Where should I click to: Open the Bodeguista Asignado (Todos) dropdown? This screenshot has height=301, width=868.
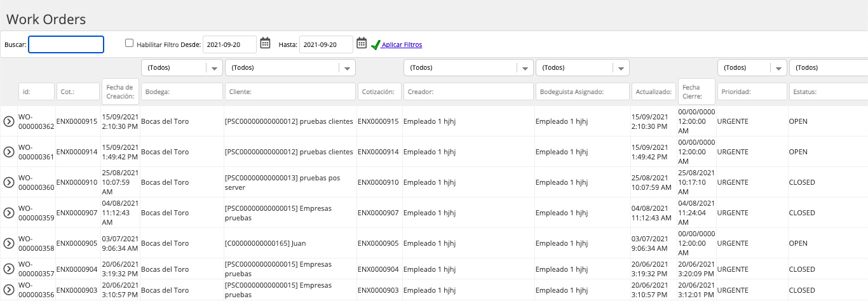(x=583, y=67)
